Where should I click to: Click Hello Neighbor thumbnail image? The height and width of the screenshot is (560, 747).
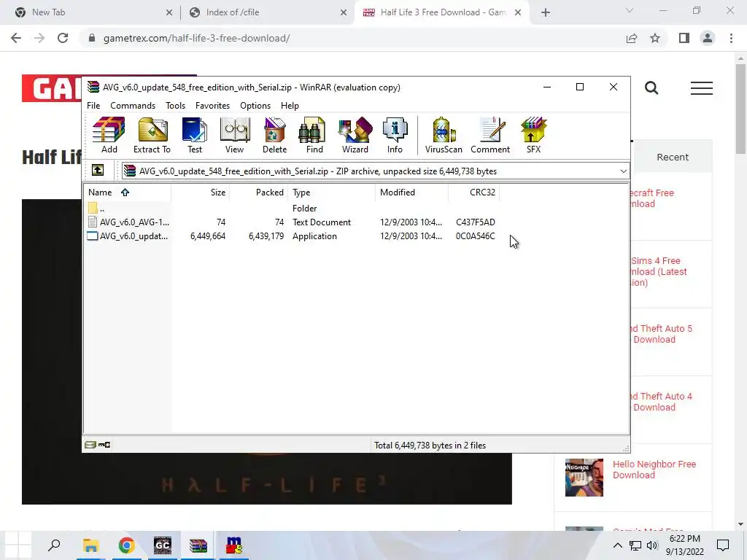pos(584,478)
